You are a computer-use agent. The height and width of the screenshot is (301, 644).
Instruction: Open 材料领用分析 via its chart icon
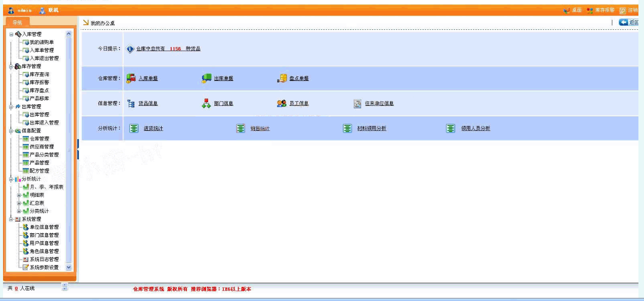click(x=346, y=128)
